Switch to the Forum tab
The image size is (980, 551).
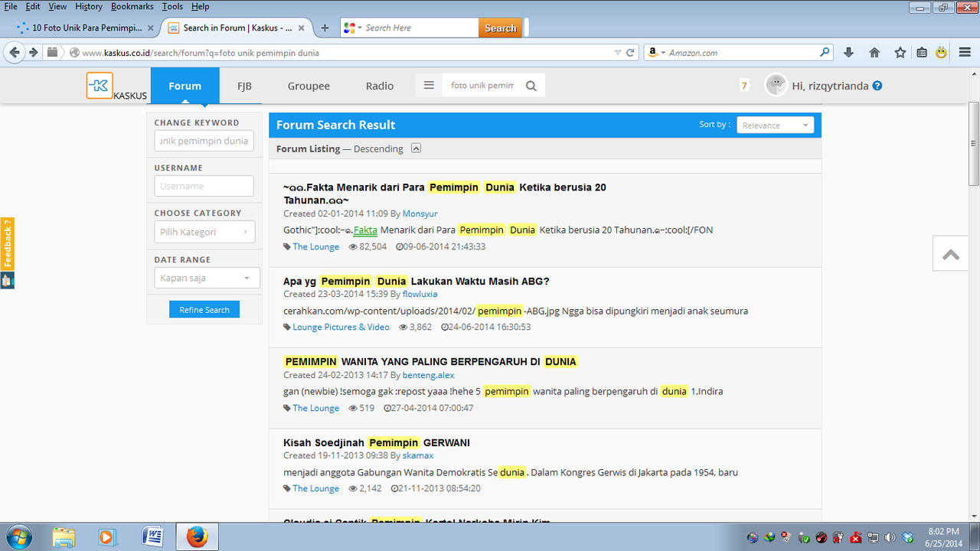point(185,86)
